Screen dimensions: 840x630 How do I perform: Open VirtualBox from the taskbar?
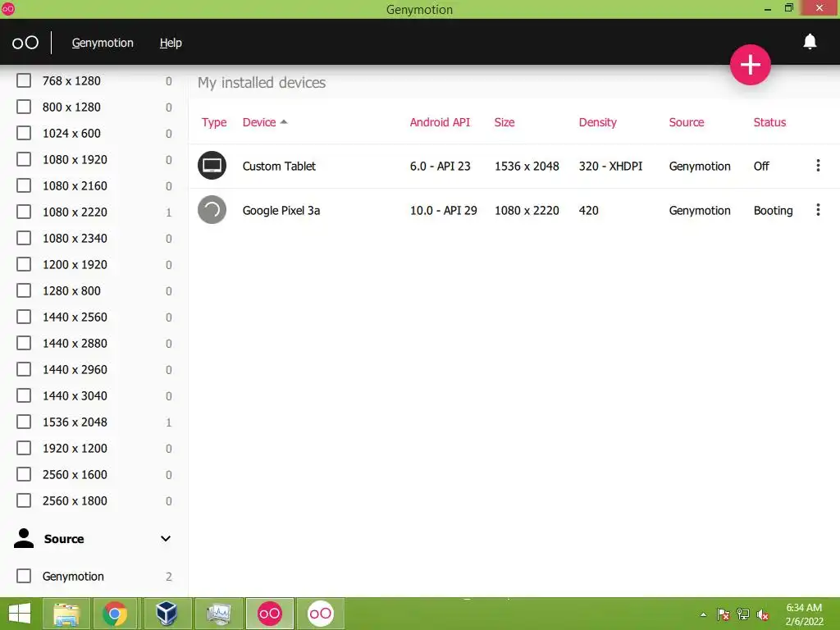click(167, 614)
